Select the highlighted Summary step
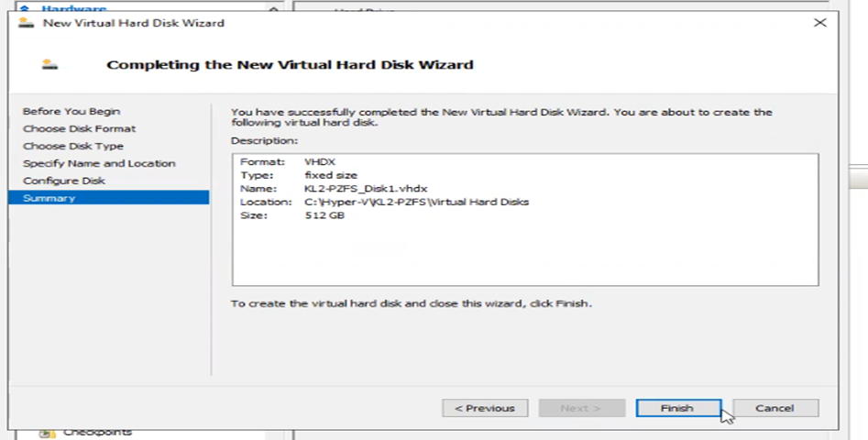Screen dimensions: 868x440 [108, 198]
